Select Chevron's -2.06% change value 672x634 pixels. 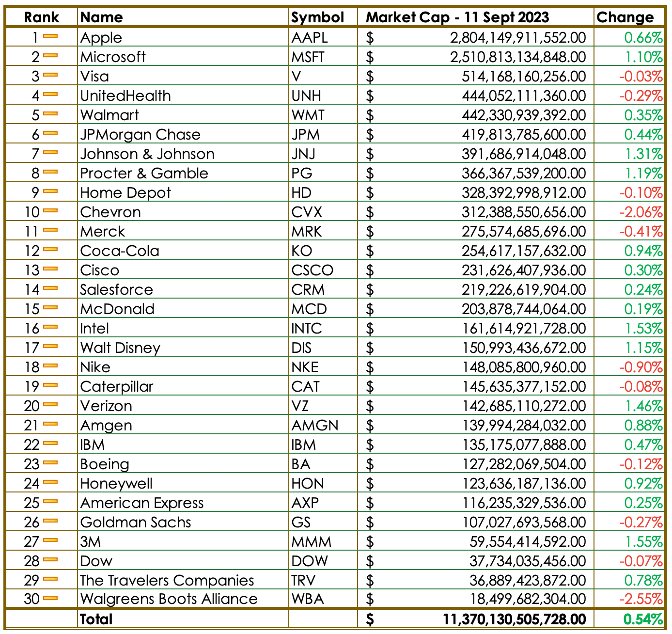tap(641, 212)
